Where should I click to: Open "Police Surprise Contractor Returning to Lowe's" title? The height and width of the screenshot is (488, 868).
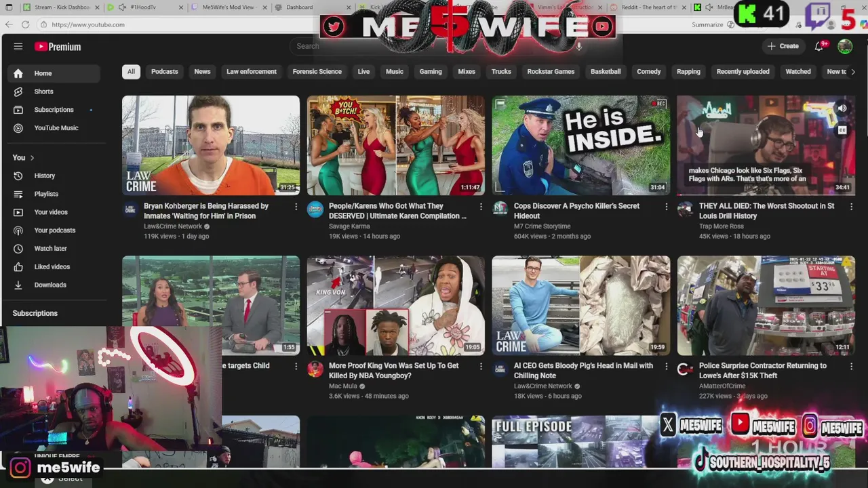click(763, 371)
